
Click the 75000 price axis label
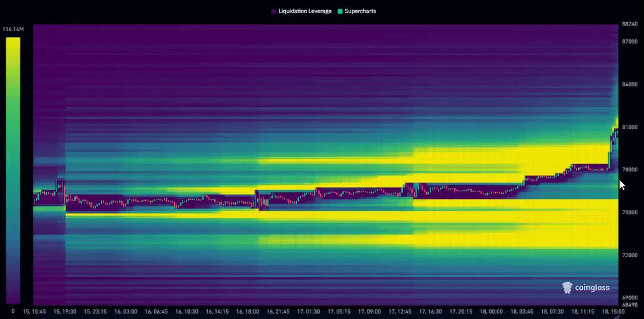point(630,212)
